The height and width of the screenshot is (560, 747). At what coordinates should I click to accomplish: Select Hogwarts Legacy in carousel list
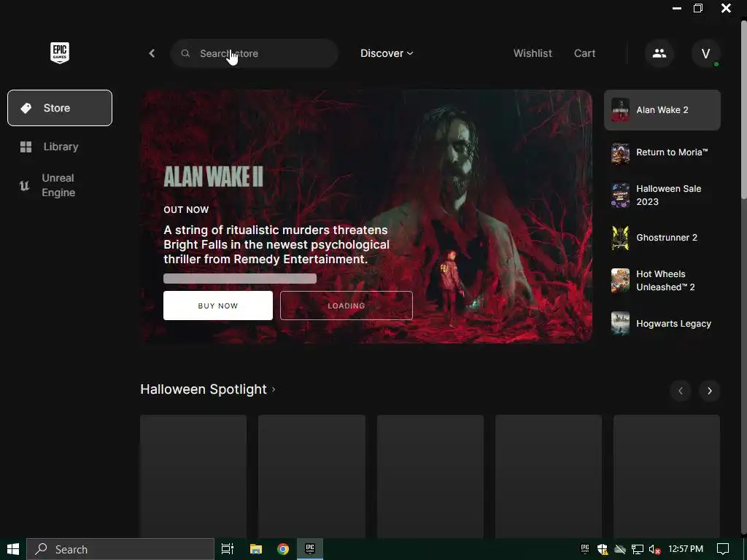[662, 324]
